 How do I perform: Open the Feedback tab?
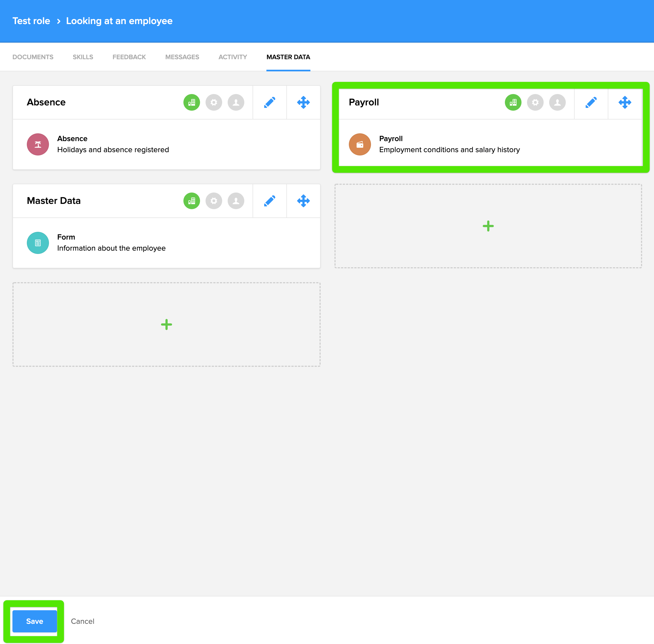(129, 57)
